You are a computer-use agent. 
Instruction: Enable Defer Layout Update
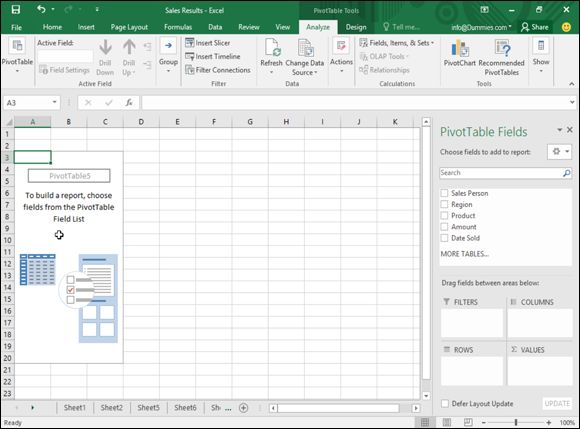[x=445, y=403]
